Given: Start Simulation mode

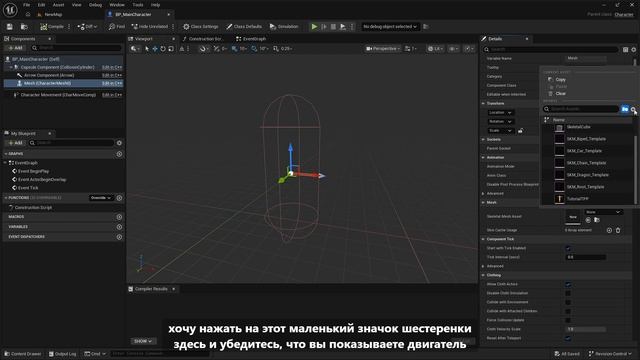Looking at the screenshot, I should coord(284,27).
